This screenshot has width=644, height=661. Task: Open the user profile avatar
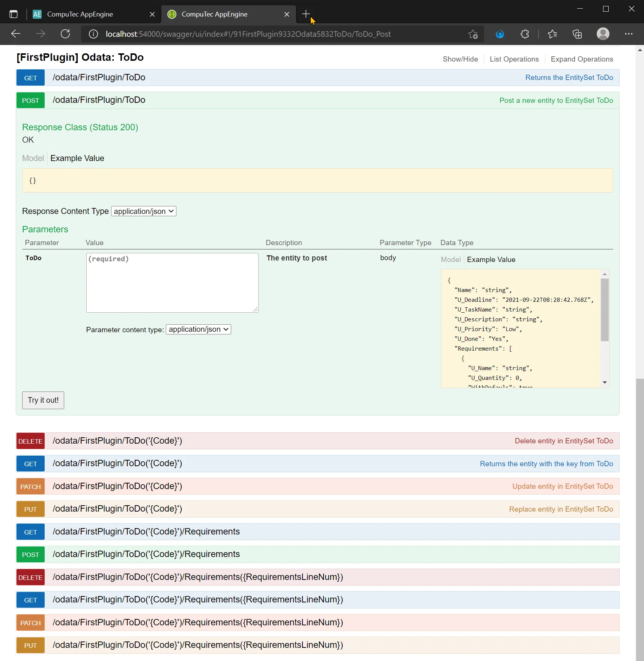(x=603, y=34)
